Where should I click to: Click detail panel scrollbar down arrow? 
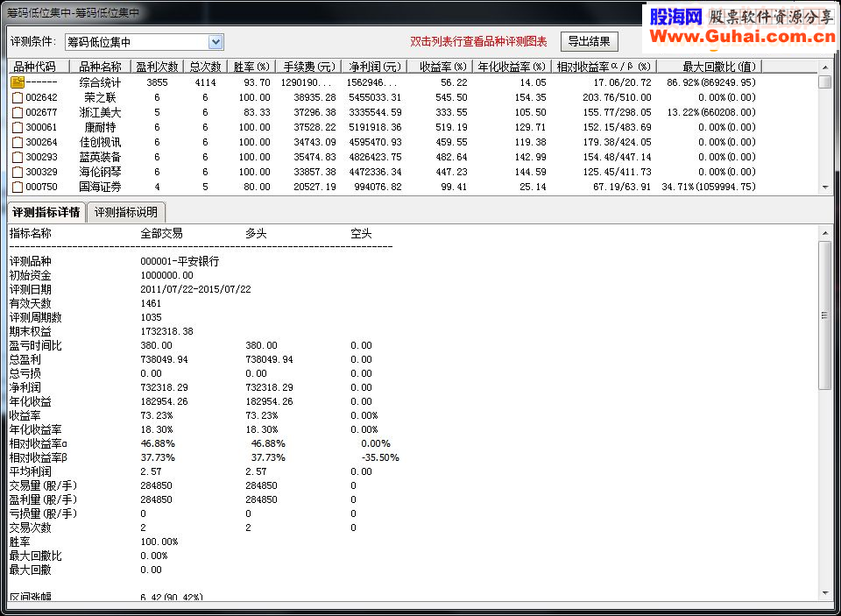pos(825,593)
